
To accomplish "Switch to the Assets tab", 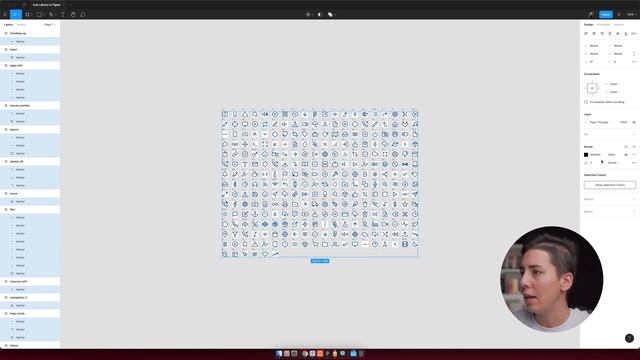I will (21, 24).
